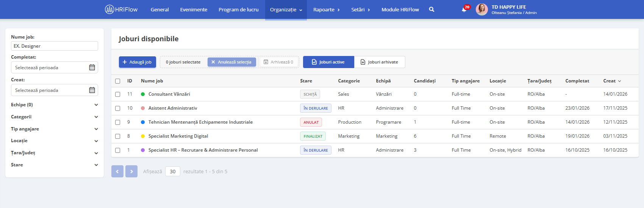Expand the Categorii filter
Image resolution: width=644 pixels, height=208 pixels.
55,117
